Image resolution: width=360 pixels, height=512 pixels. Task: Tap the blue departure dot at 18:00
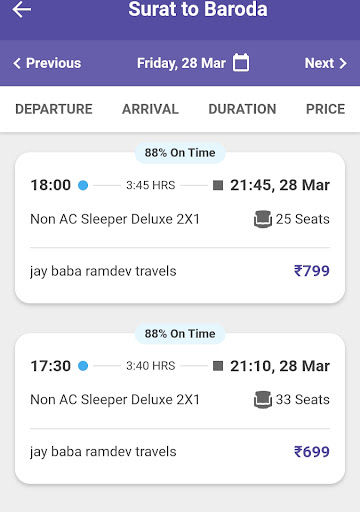(x=83, y=185)
